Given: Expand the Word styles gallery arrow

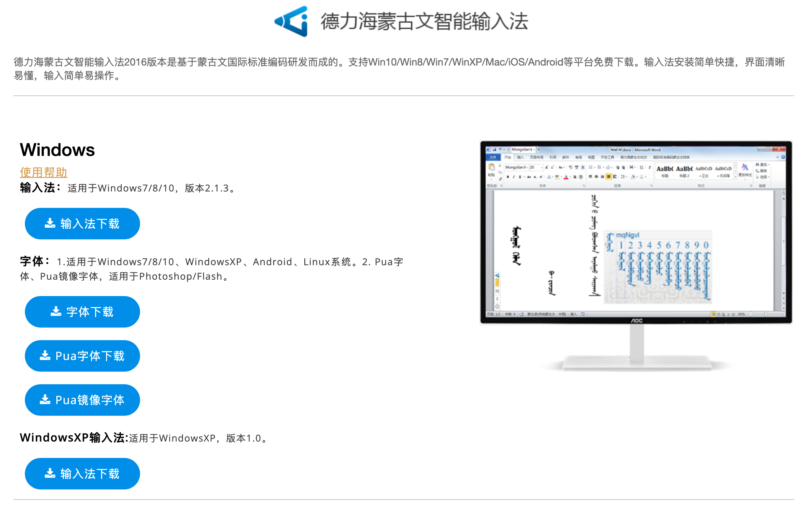Looking at the screenshot, I should click(x=736, y=176).
